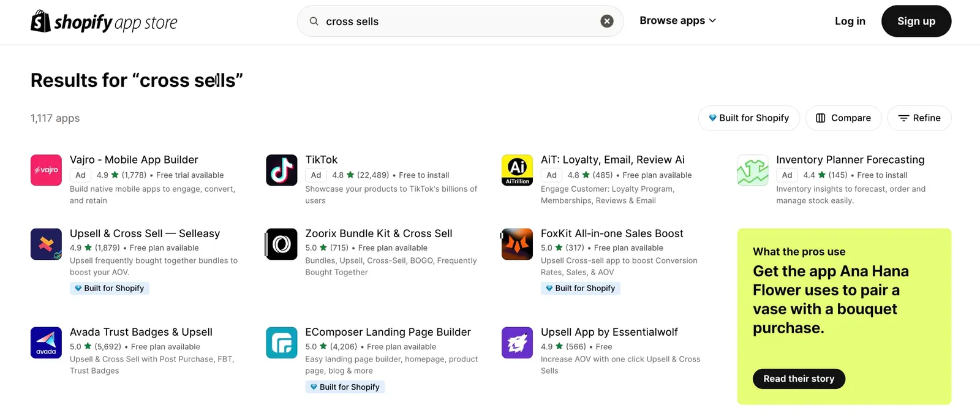
Task: Open Upsell & Cross Sell — Selleasy title
Action: coord(145,233)
